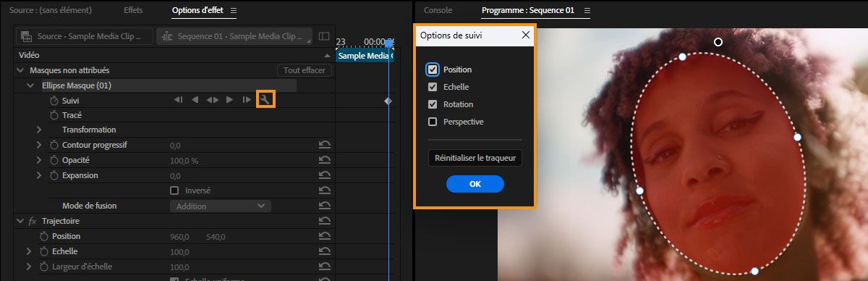Open the Mode de fusion Addition dropdown
This screenshot has width=868, height=281.
tap(221, 206)
